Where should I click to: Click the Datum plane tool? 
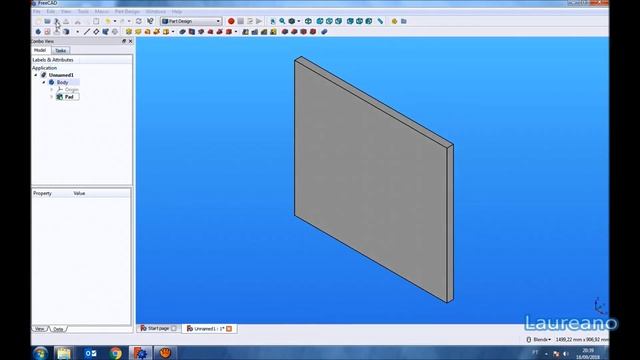(x=96, y=32)
